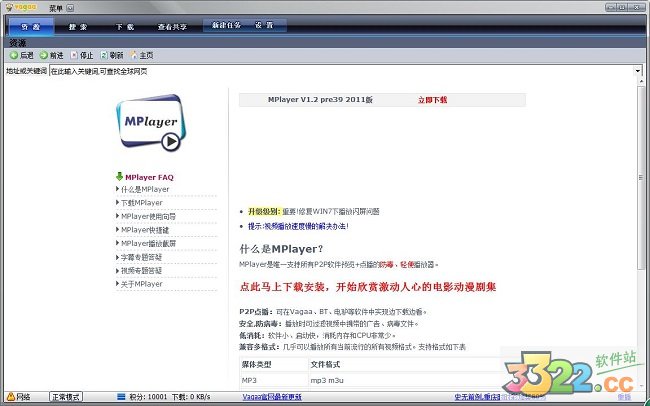
Task: Click the 网络 status text
Action: coord(24,397)
